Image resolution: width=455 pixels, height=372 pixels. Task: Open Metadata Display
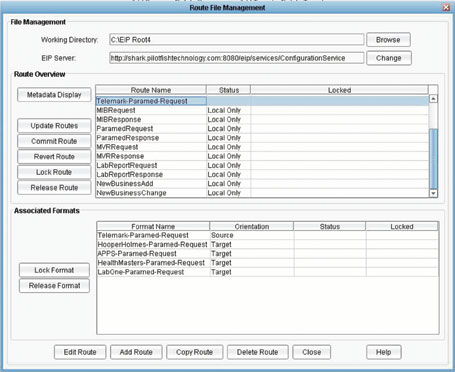pyautogui.click(x=54, y=95)
